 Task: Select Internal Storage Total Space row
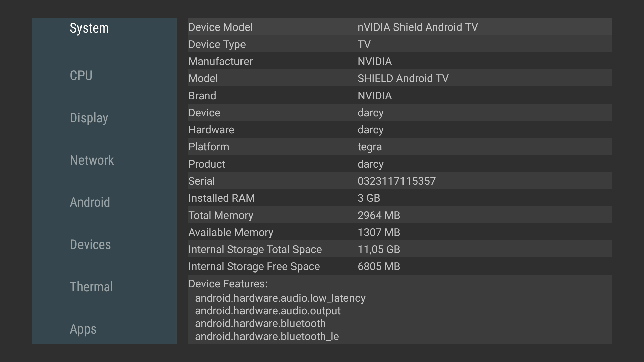pyautogui.click(x=399, y=249)
